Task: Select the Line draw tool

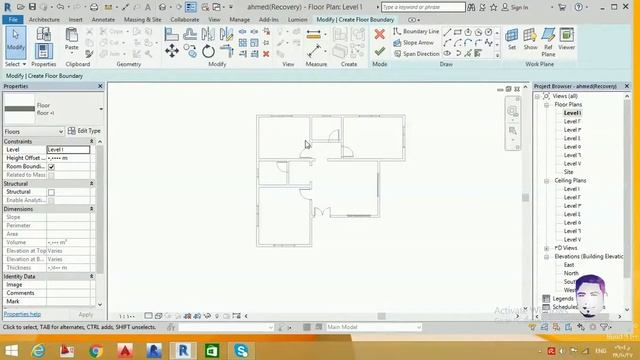Action: point(447,32)
